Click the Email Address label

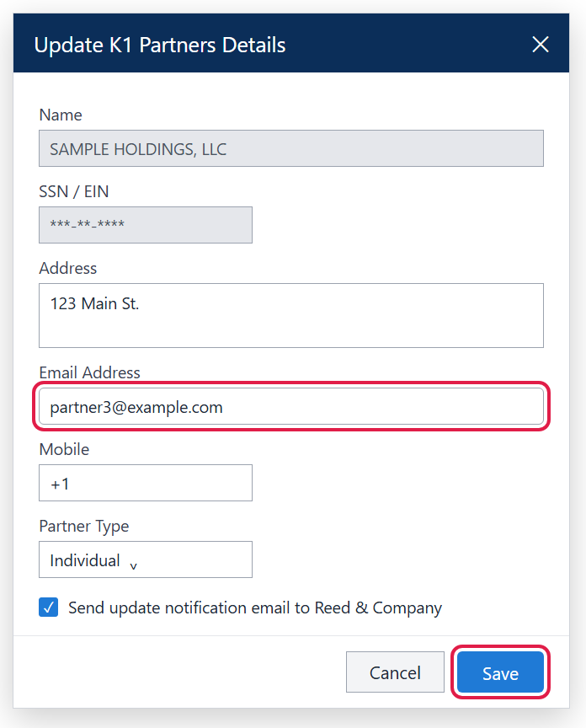point(89,372)
